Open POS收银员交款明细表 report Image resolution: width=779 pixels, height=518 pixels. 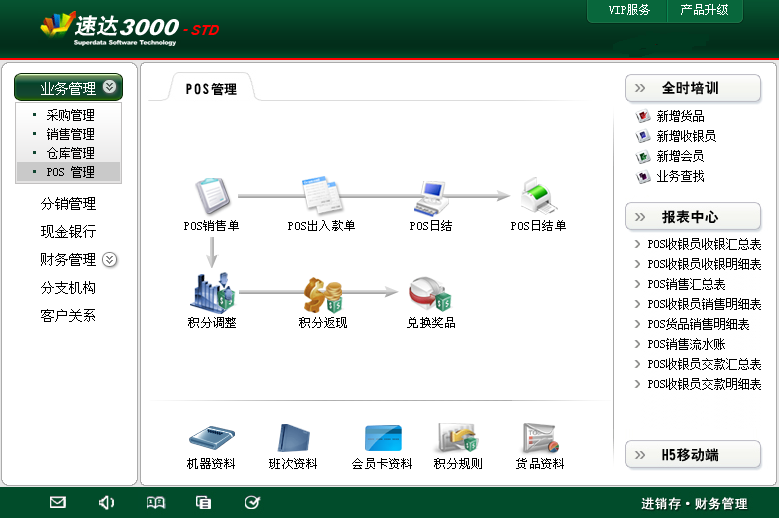704,384
